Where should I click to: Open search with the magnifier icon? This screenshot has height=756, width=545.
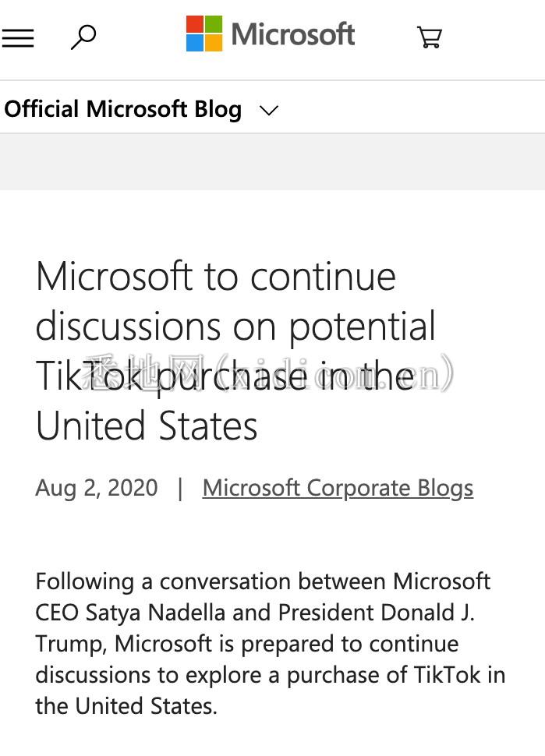point(83,37)
